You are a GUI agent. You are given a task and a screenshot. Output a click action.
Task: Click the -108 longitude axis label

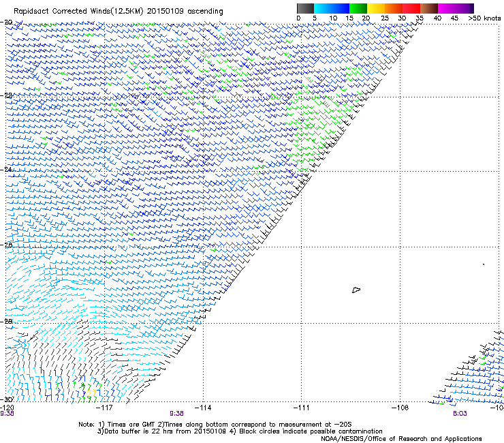400,408
